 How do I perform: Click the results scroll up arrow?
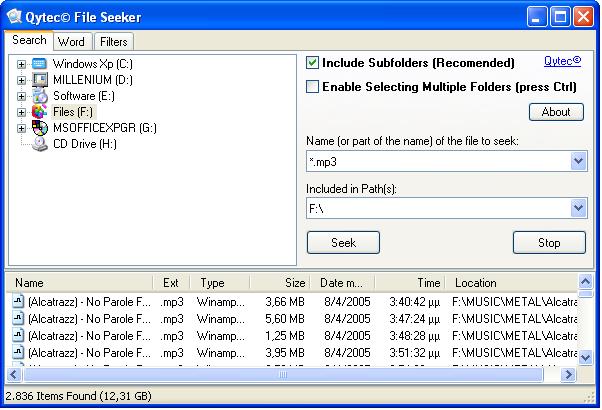tap(585, 282)
